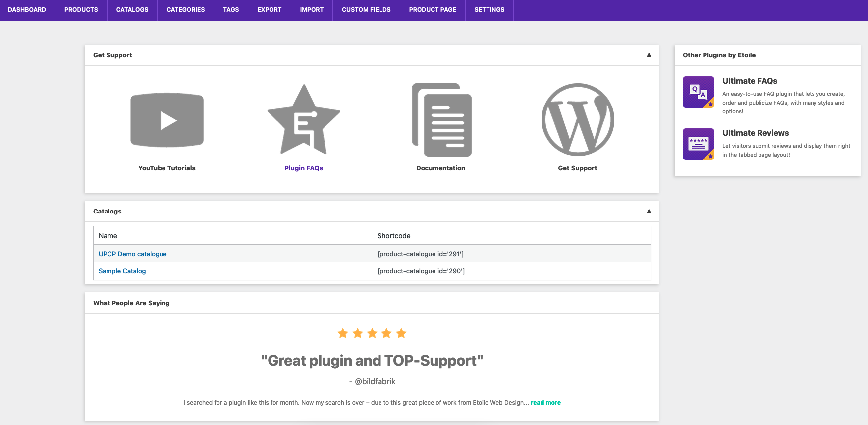Viewport: 868px width, 425px height.
Task: Click the Documentation text link
Action: (441, 168)
